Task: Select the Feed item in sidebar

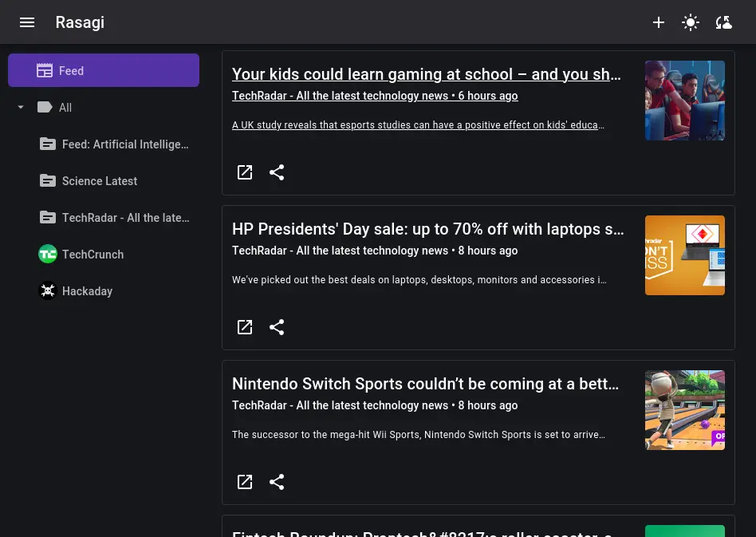Action: pos(104,70)
